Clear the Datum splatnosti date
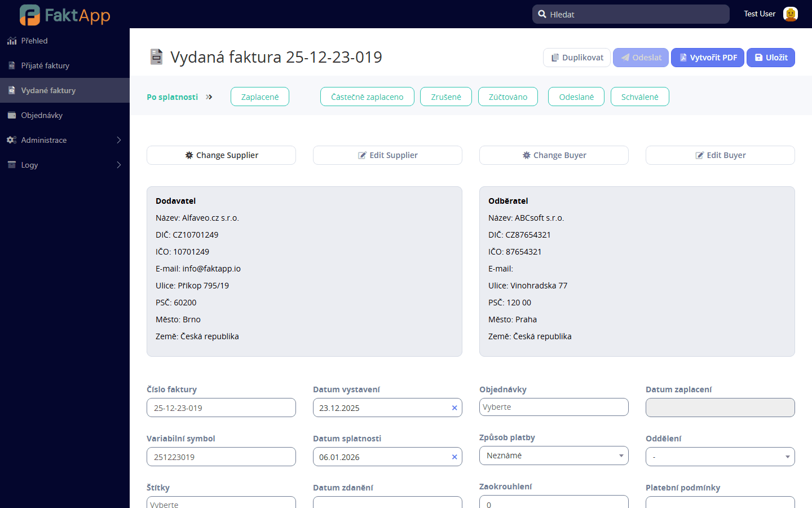 click(x=454, y=457)
